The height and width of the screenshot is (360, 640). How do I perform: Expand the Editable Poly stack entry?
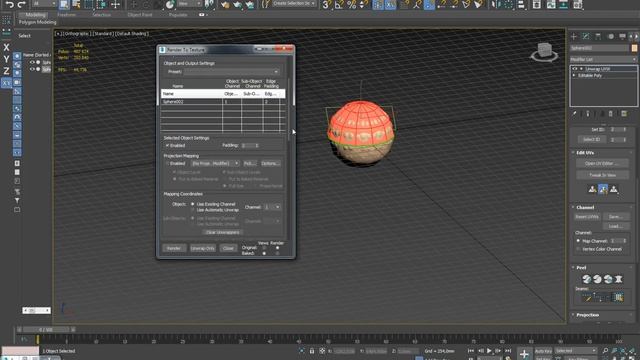(x=574, y=76)
